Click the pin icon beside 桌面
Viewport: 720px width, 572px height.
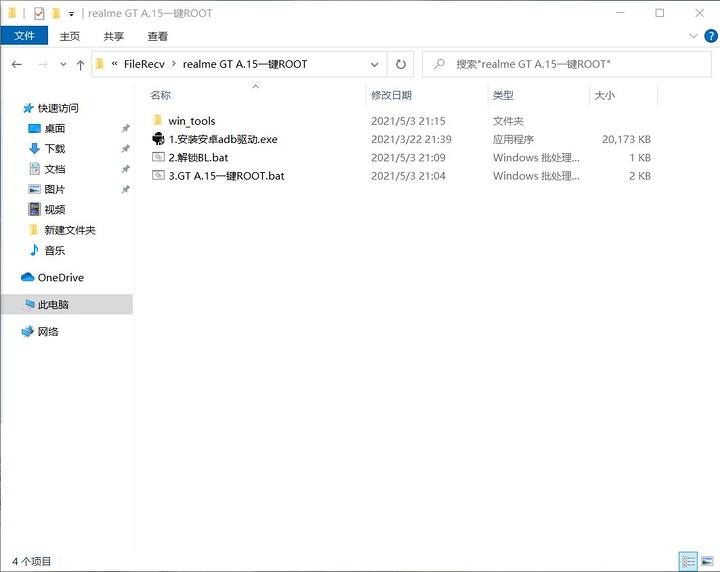coord(125,128)
